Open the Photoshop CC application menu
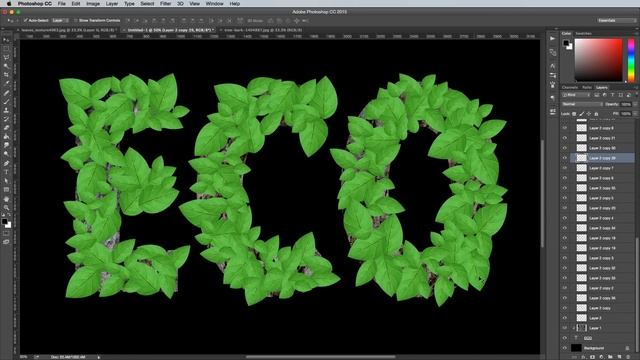The image size is (640, 360). point(35,4)
